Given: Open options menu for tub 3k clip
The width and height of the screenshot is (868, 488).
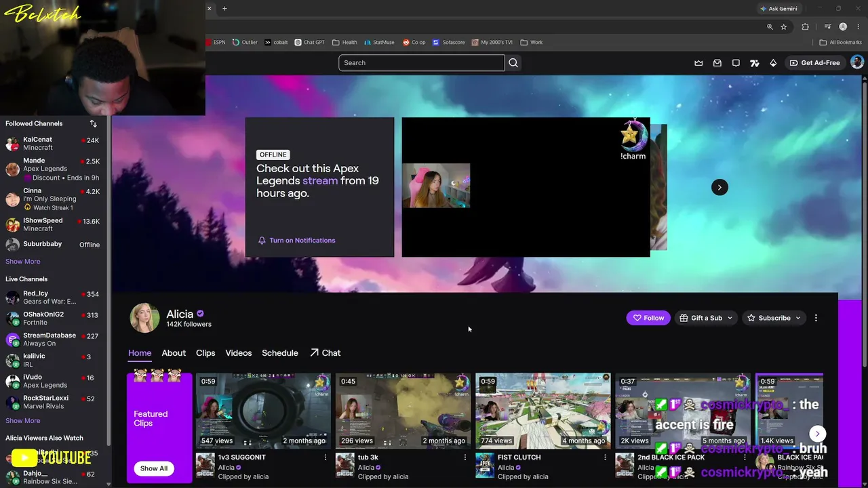Looking at the screenshot, I should (x=465, y=457).
